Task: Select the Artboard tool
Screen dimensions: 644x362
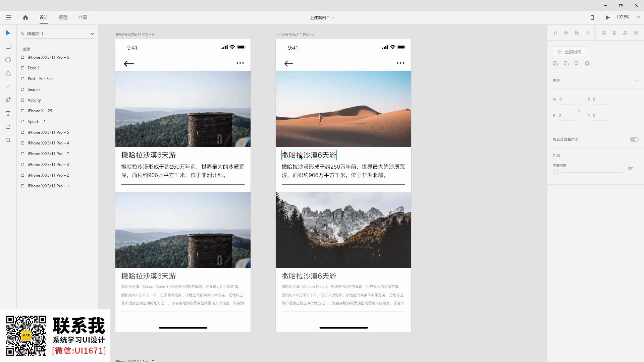Action: point(8,127)
